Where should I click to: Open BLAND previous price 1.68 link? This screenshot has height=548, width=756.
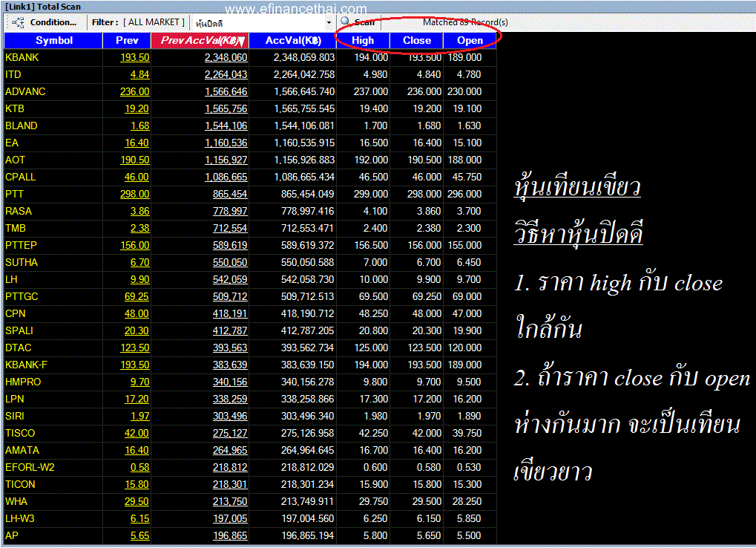click(x=139, y=126)
